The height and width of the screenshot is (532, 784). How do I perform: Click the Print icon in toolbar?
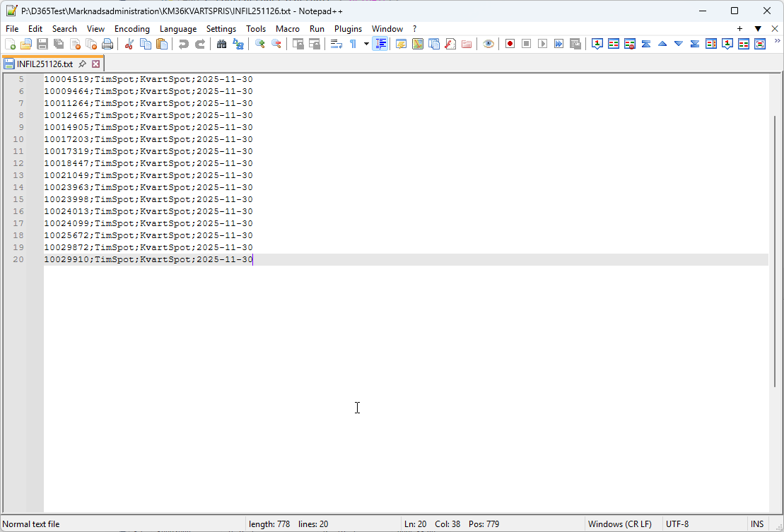tap(107, 44)
